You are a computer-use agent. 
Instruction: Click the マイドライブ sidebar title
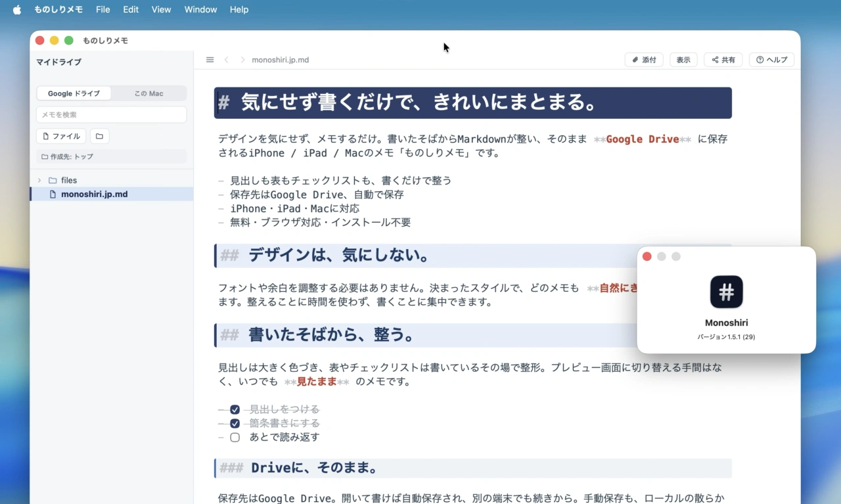pos(58,62)
